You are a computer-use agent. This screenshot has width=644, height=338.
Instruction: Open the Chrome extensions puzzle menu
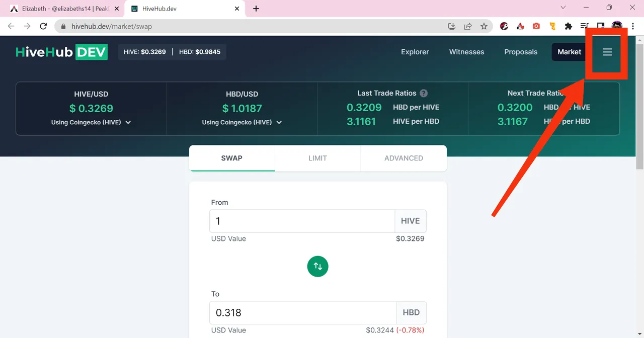pyautogui.click(x=569, y=26)
